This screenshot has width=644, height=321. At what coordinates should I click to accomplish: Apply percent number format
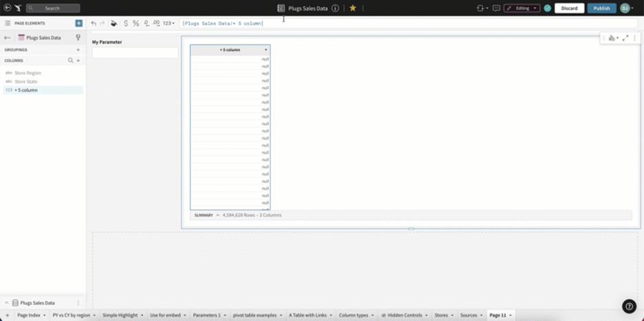pos(136,23)
